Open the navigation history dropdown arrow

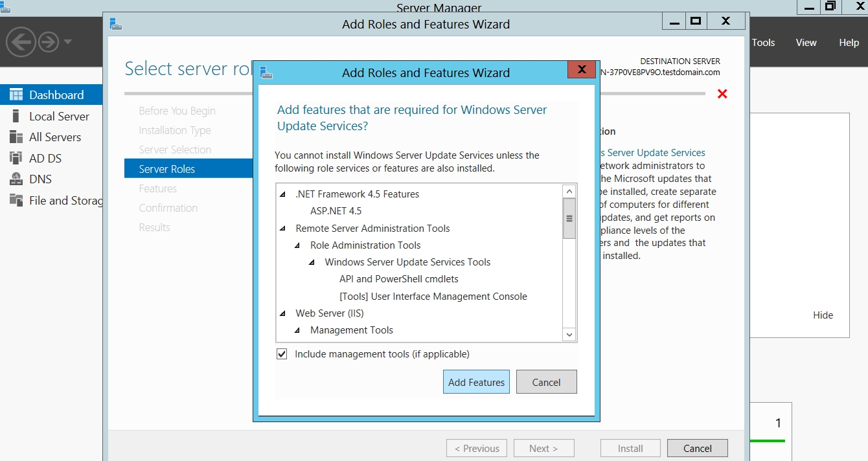point(68,43)
